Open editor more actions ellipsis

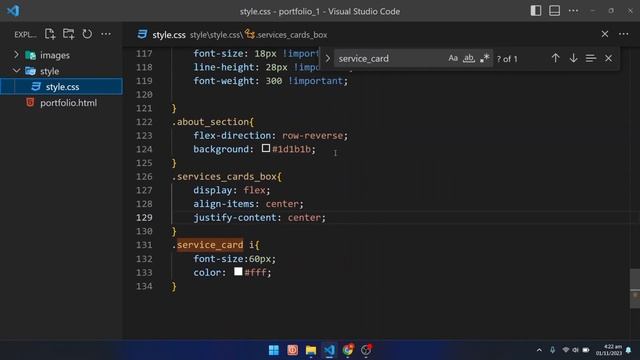pyautogui.click(x=623, y=34)
